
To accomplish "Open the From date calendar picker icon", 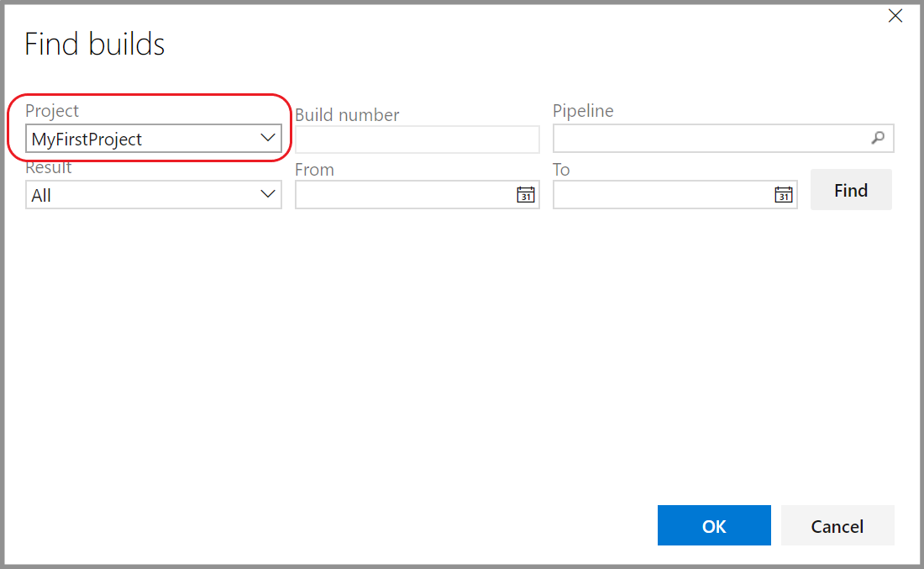I will coord(526,194).
